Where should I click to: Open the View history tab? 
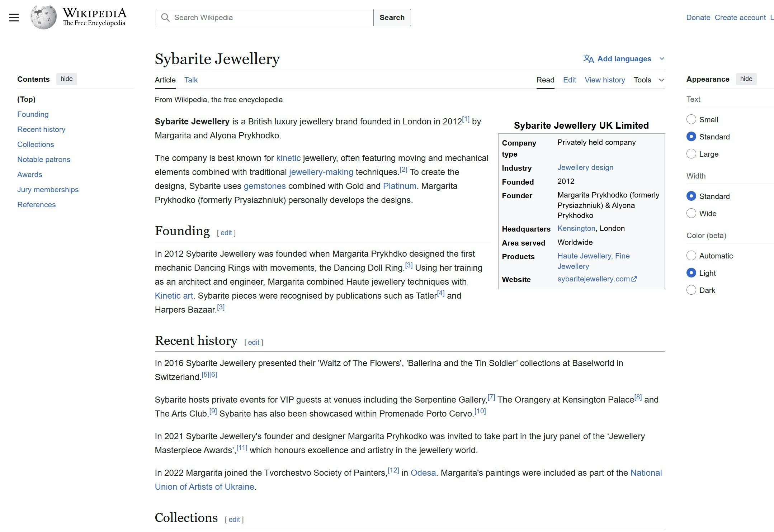pyautogui.click(x=605, y=80)
